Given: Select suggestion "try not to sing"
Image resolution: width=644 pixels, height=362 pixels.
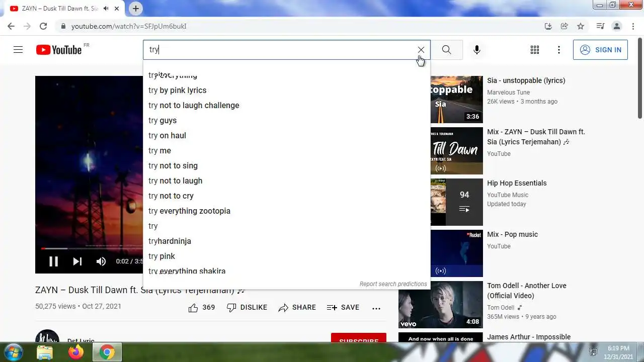Looking at the screenshot, I should 287,166.
